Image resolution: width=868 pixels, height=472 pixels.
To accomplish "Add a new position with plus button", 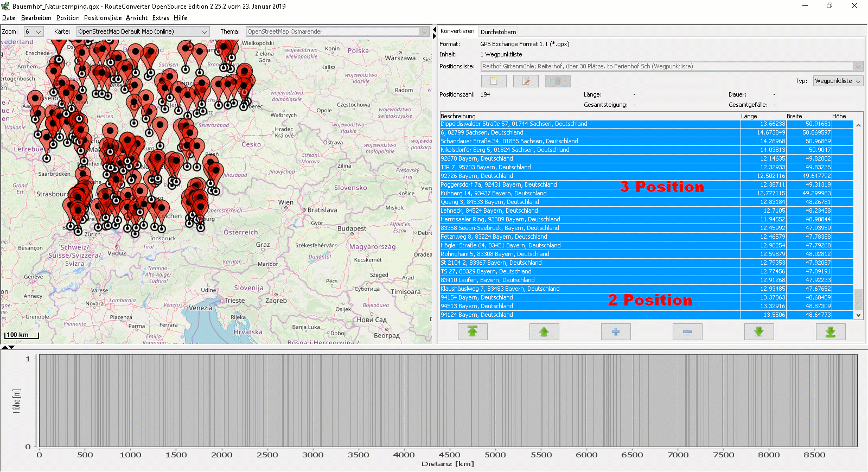I will point(616,331).
